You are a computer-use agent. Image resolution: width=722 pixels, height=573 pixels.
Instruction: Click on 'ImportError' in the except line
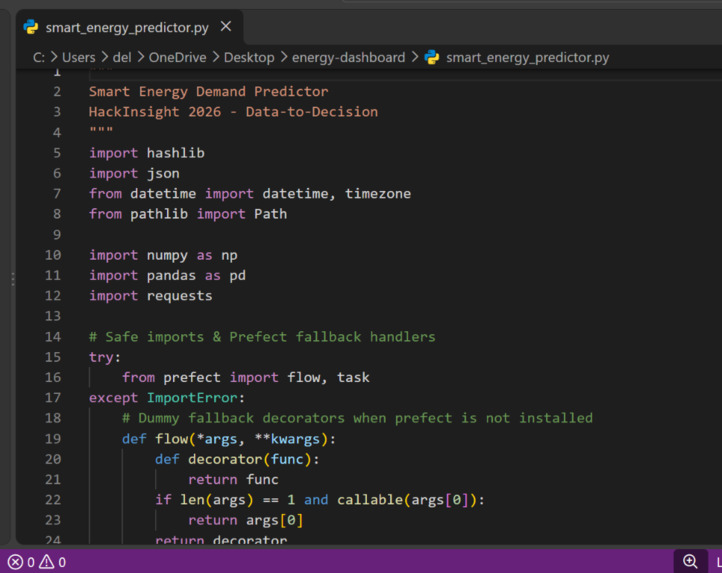[192, 398]
